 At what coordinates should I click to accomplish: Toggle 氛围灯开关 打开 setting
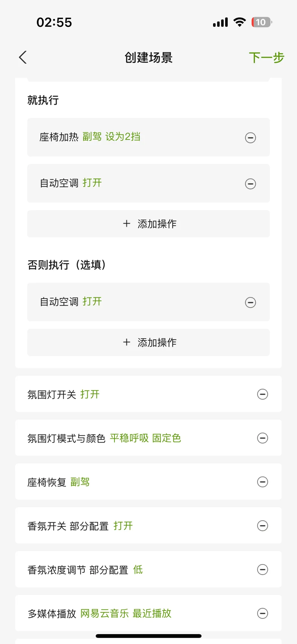(x=90, y=394)
